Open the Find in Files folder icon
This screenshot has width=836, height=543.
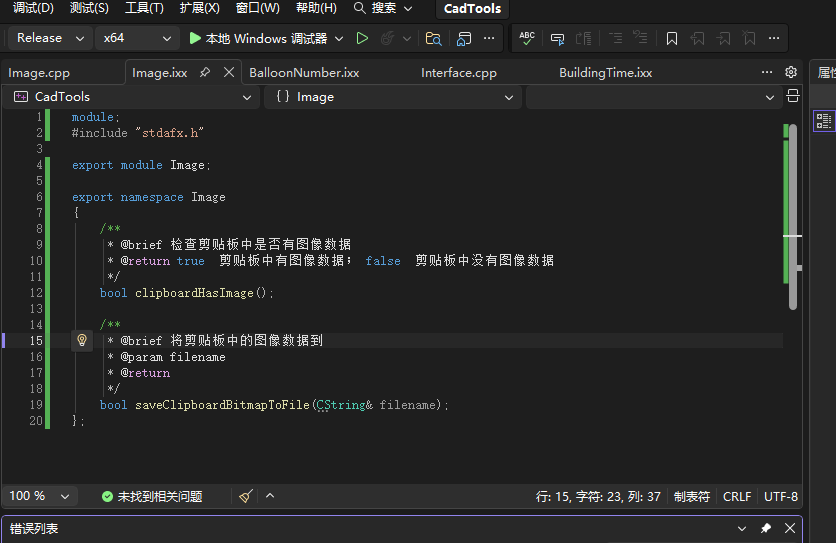point(433,38)
